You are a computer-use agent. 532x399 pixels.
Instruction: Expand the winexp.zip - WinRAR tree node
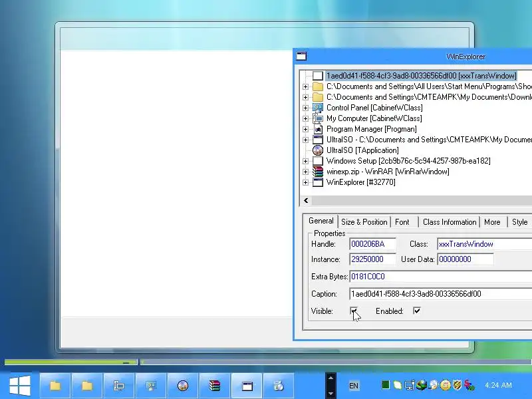coord(305,172)
